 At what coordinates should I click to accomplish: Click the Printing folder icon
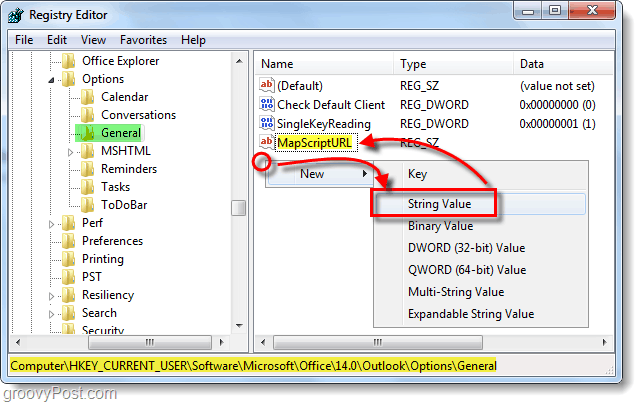[69, 260]
